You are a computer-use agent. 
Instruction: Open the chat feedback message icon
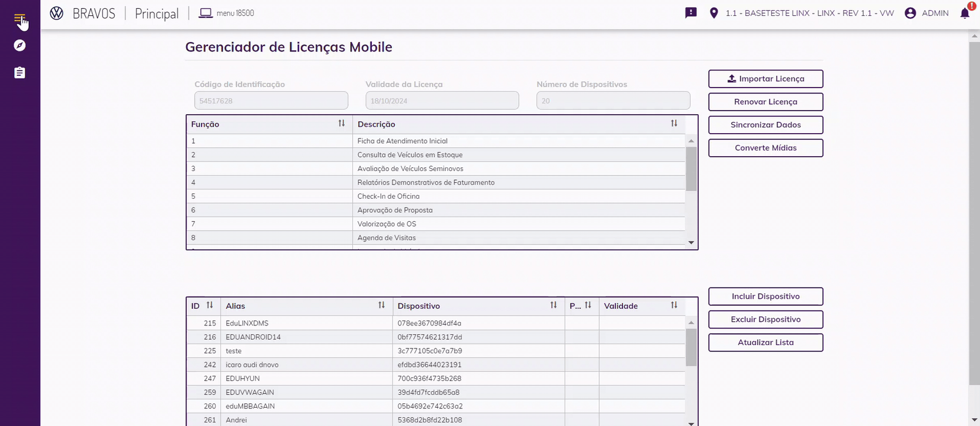click(x=690, y=13)
